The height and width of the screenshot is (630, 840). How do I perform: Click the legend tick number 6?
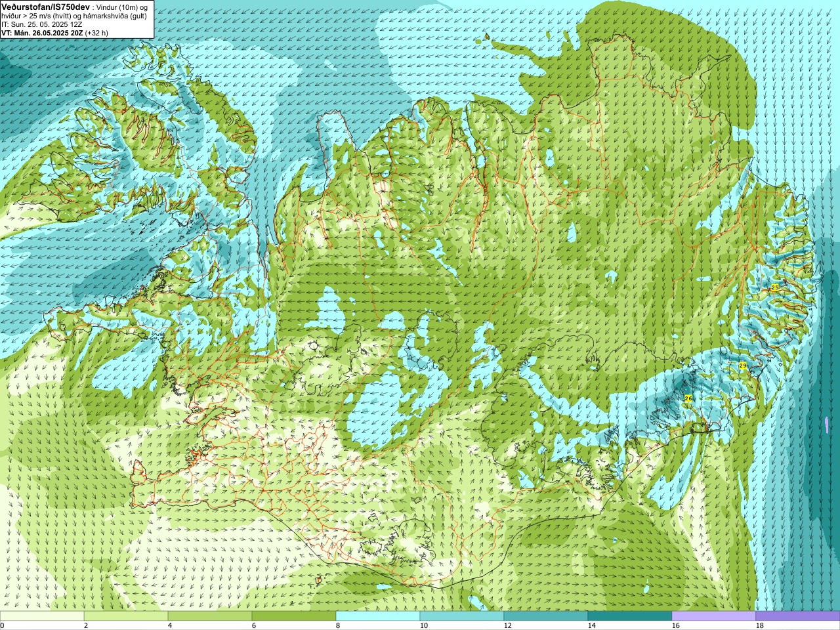(254, 626)
